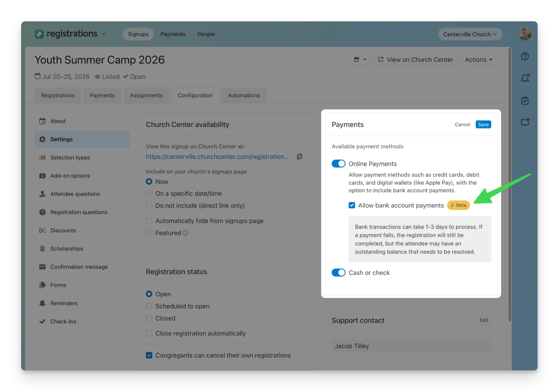The width and height of the screenshot is (559, 392).
Task: Toggle the Online Payments switch
Action: tap(338, 164)
